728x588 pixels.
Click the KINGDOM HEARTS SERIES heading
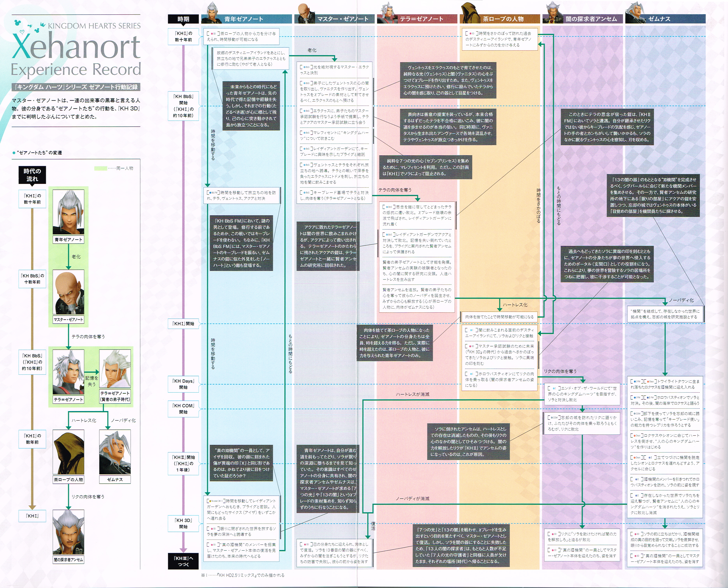tap(94, 26)
